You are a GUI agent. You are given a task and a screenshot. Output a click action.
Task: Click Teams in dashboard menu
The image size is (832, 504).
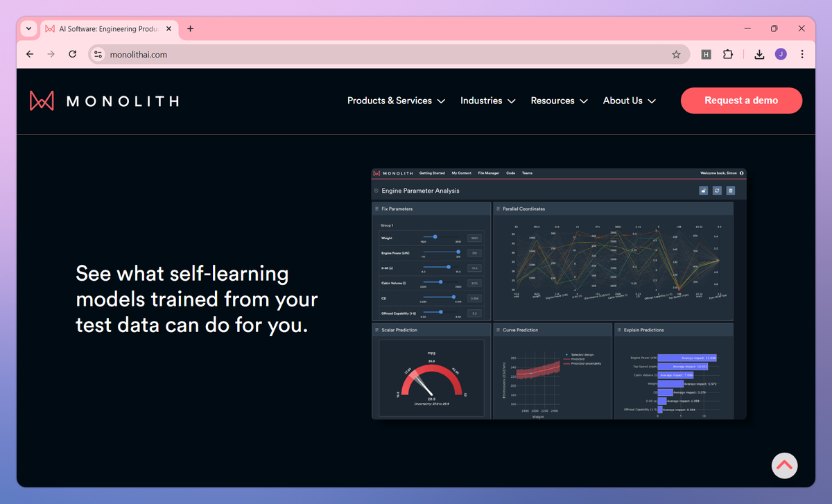[x=527, y=173]
